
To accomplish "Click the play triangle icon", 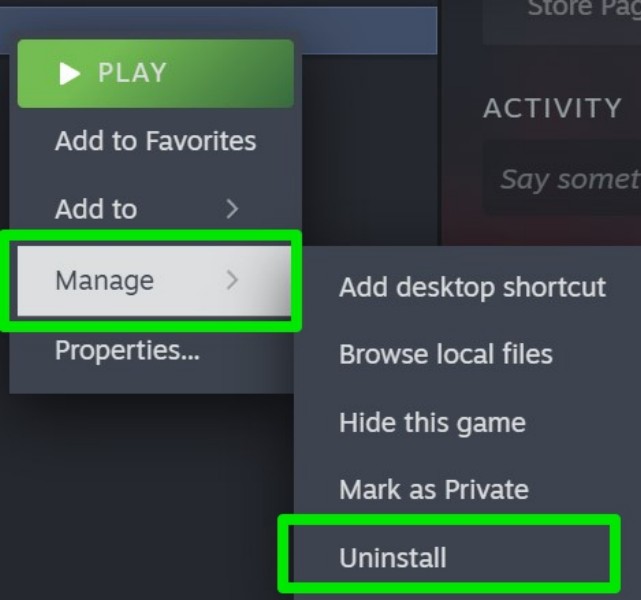I will pyautogui.click(x=69, y=73).
